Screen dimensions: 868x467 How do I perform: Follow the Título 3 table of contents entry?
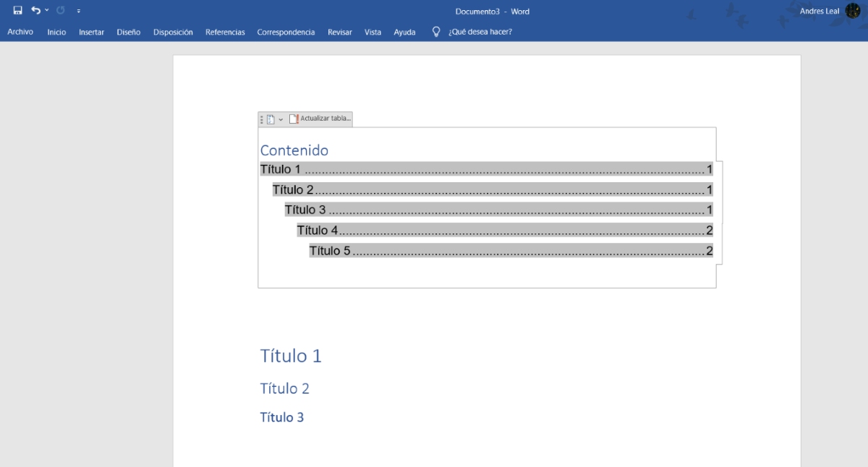click(499, 210)
